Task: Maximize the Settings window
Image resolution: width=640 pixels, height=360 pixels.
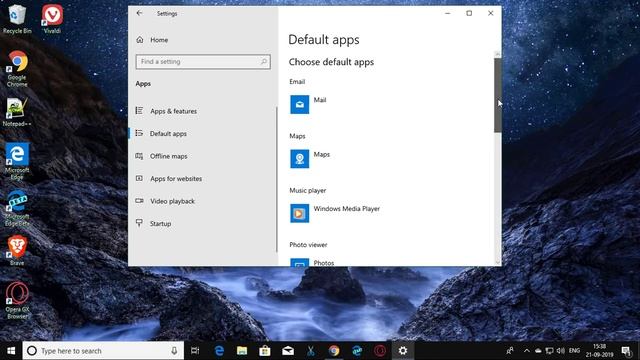Action: [x=469, y=13]
